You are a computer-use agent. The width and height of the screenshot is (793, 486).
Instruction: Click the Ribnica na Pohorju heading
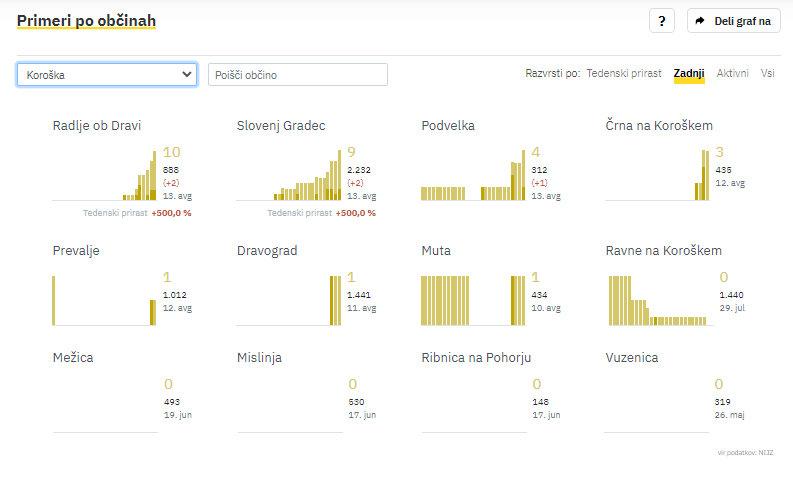tap(476, 357)
